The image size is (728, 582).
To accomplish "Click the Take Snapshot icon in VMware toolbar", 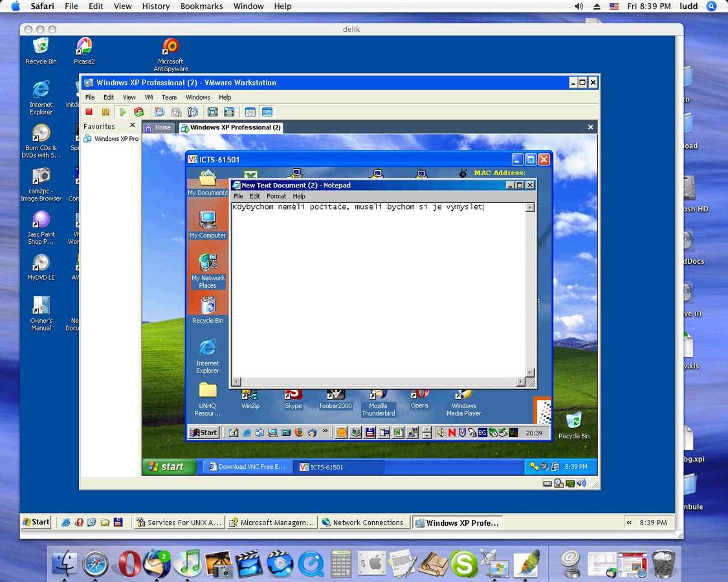I will coord(159,112).
